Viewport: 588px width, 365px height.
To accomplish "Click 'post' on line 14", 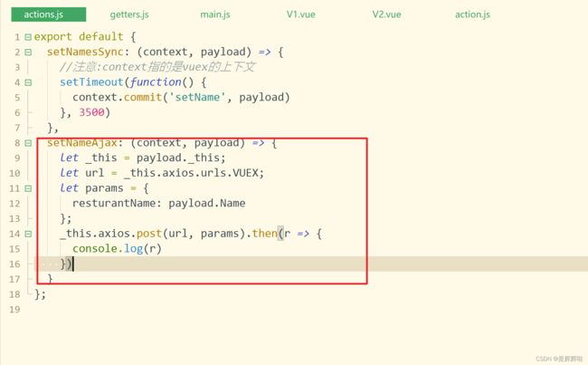I will [149, 234].
